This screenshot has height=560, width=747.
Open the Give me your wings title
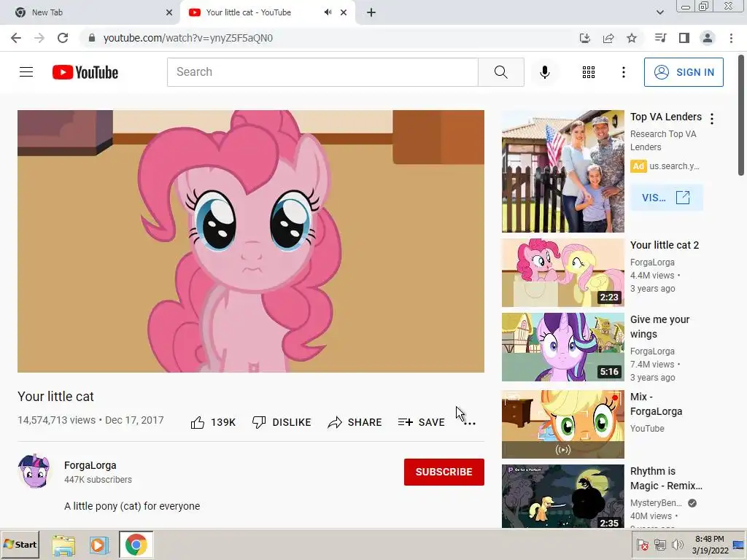[x=659, y=327]
